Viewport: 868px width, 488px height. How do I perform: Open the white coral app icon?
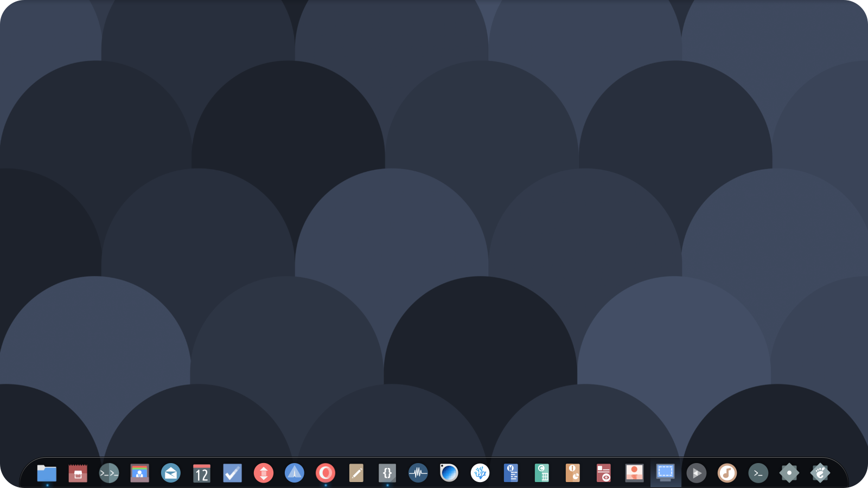click(480, 473)
